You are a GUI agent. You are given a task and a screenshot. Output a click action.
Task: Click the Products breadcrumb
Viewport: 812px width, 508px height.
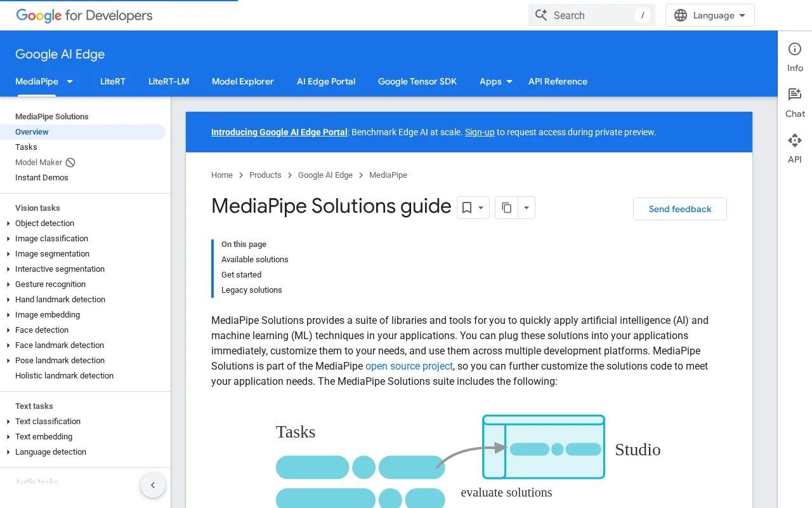[265, 175]
